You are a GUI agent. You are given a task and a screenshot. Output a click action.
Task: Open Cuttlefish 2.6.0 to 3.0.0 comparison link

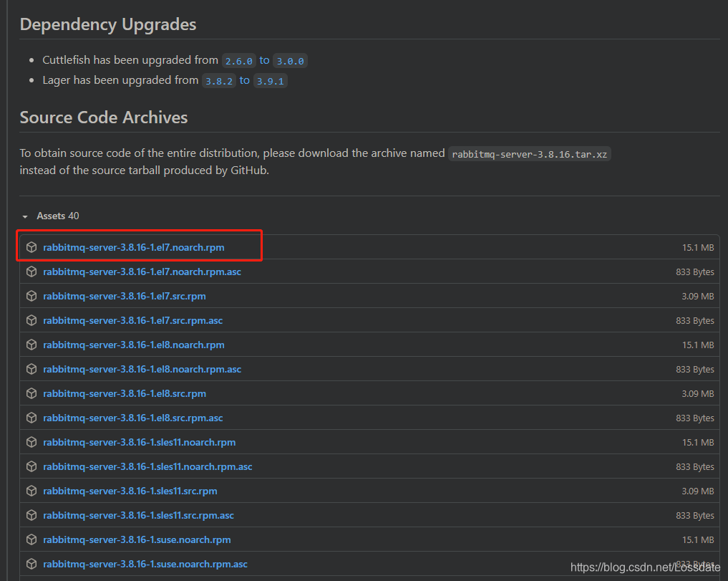point(265,60)
